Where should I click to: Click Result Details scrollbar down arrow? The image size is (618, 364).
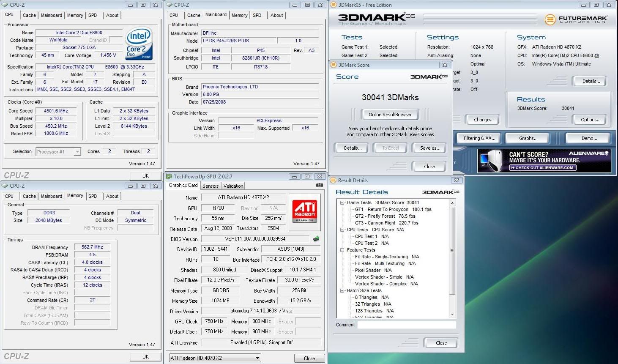[452, 314]
